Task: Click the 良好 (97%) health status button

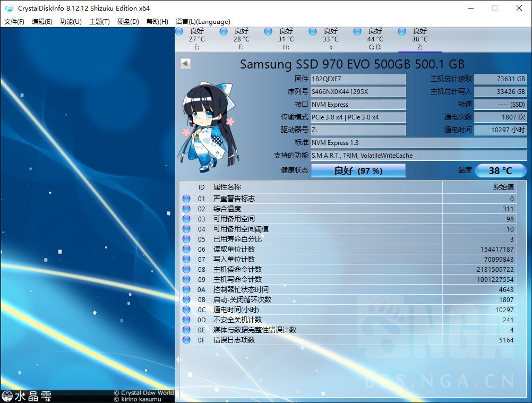Action: pos(359,170)
